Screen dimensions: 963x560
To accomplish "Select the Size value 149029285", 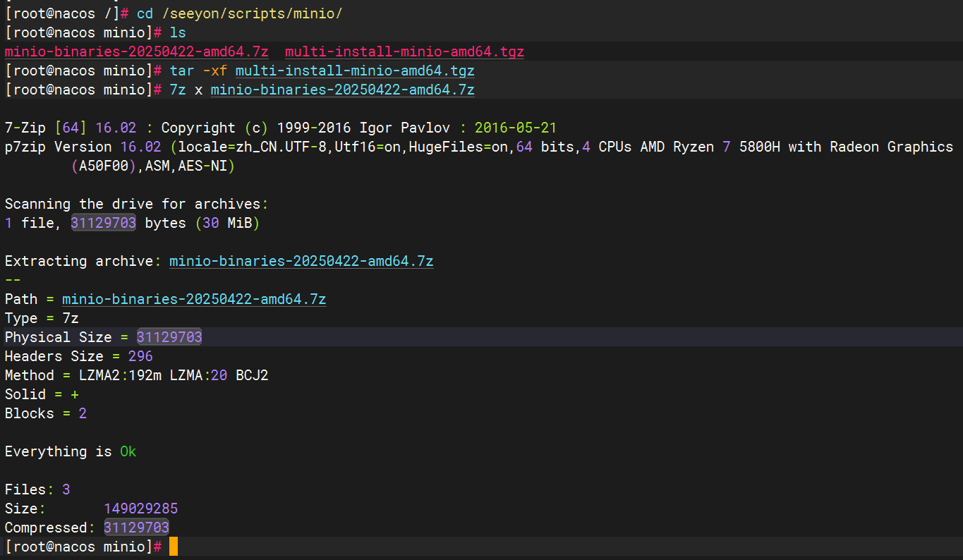I will point(140,509).
